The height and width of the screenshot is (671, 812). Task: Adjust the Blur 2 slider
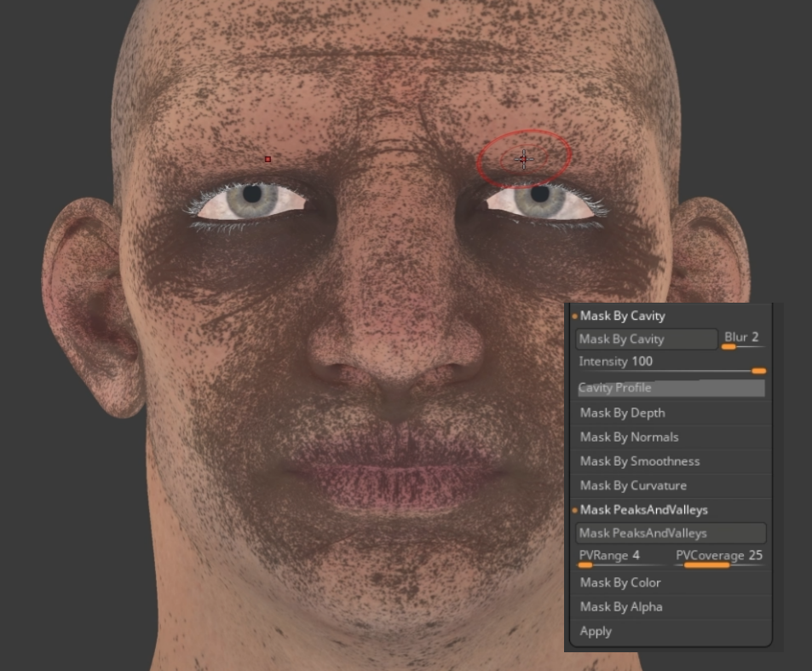743,339
